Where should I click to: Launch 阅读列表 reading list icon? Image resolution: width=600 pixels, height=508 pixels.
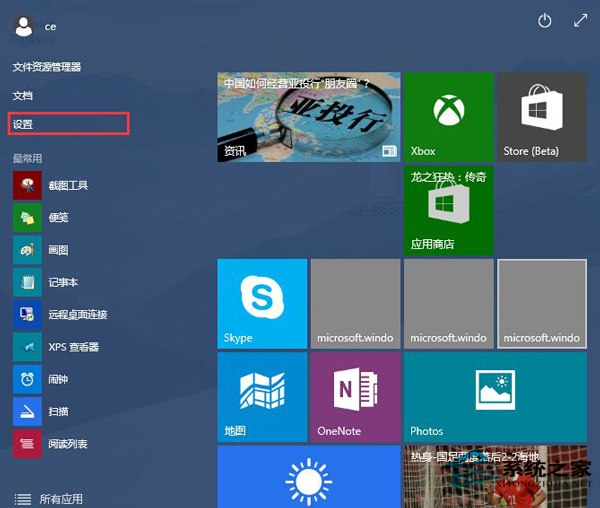pos(27,444)
